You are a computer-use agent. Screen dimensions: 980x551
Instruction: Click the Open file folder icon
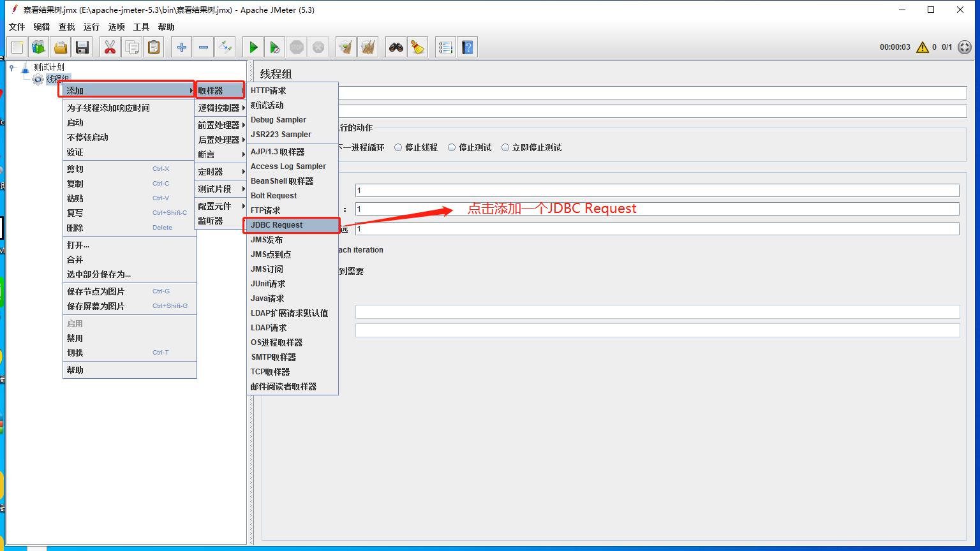click(x=61, y=47)
